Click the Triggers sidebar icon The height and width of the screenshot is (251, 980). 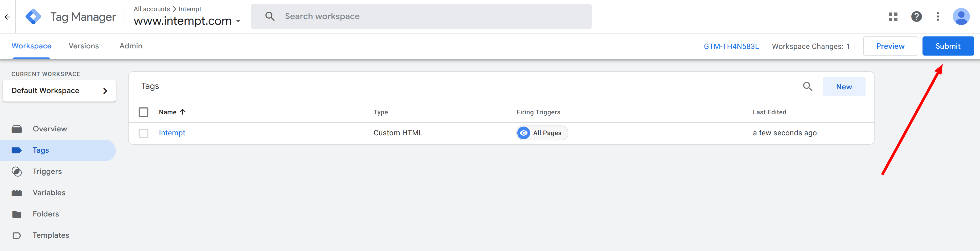[x=17, y=171]
